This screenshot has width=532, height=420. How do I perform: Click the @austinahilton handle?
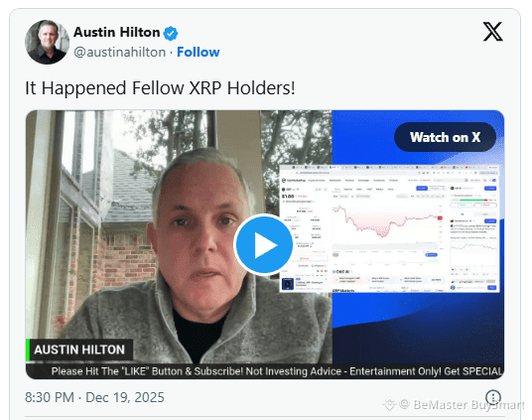point(120,53)
